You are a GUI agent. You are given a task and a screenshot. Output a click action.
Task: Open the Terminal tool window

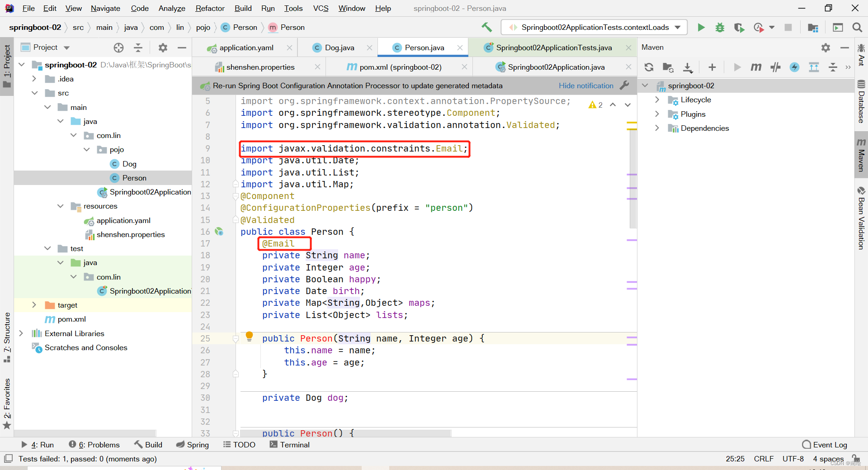(x=290, y=445)
